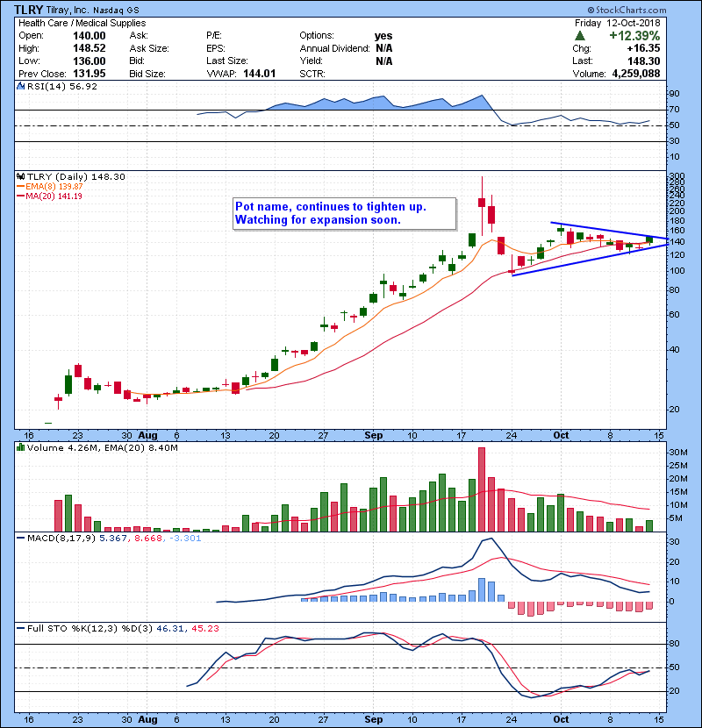Click the volume axis label 5M
The width and height of the screenshot is (702, 728).
coord(676,518)
